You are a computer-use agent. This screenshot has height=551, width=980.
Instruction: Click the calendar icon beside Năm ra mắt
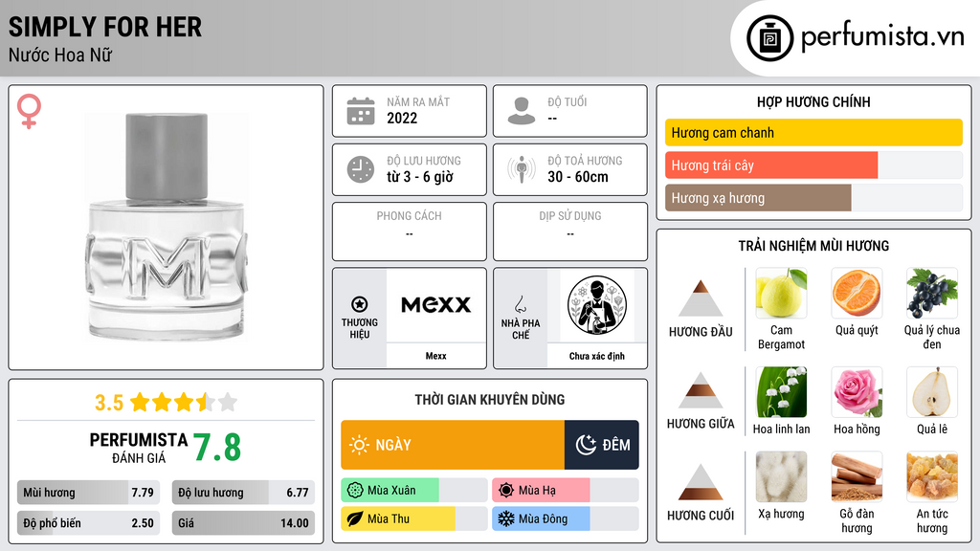click(x=361, y=111)
